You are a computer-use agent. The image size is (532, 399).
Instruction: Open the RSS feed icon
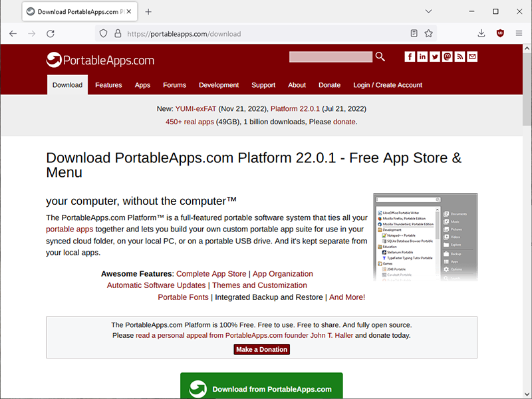coord(460,57)
